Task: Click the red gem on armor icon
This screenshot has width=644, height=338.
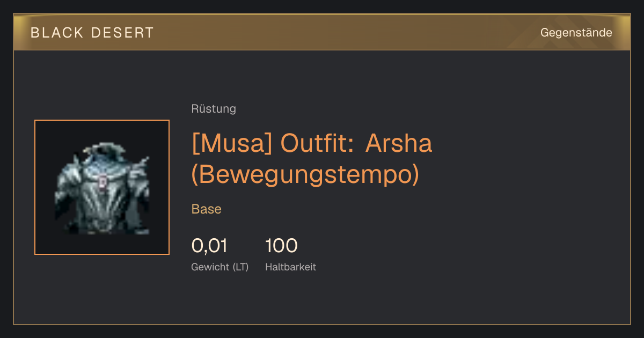Action: pyautogui.click(x=101, y=182)
